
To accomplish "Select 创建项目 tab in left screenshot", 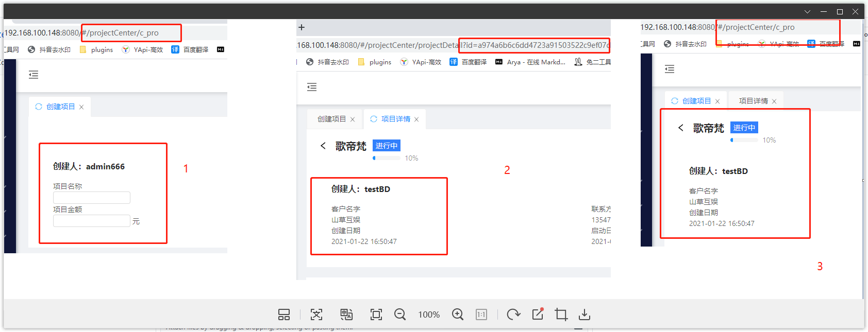I will coord(61,107).
